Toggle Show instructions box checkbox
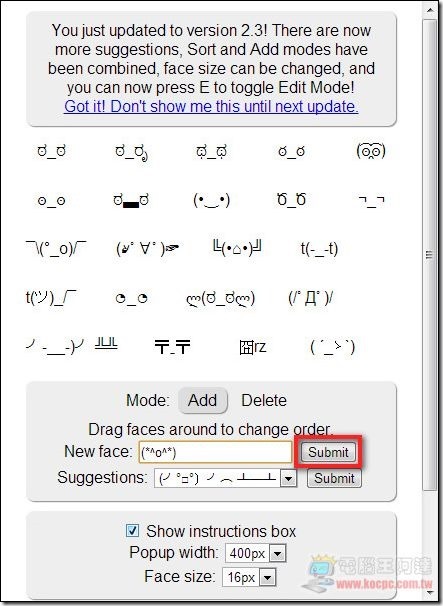Viewport: 443px width, 606px height. pyautogui.click(x=132, y=530)
